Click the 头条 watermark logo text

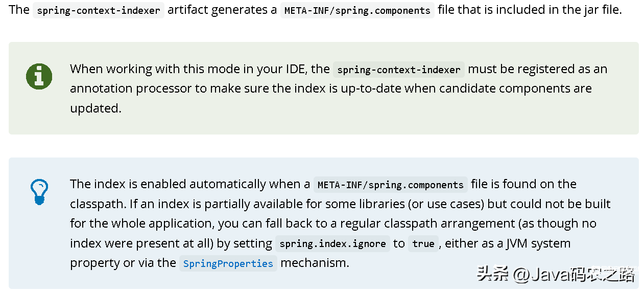pos(493,275)
